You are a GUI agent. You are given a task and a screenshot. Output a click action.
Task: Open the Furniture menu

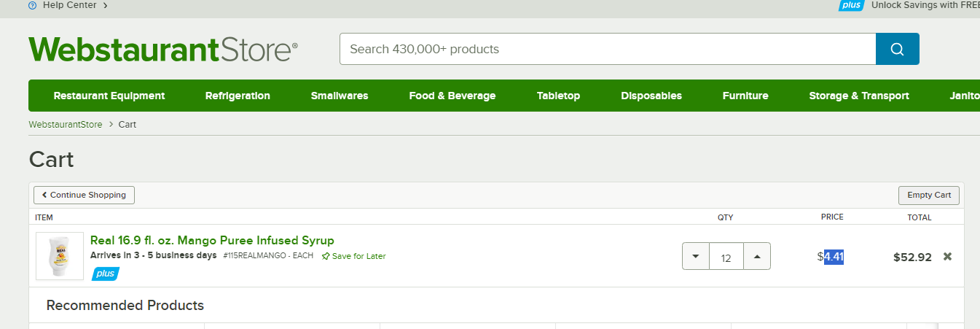point(745,96)
